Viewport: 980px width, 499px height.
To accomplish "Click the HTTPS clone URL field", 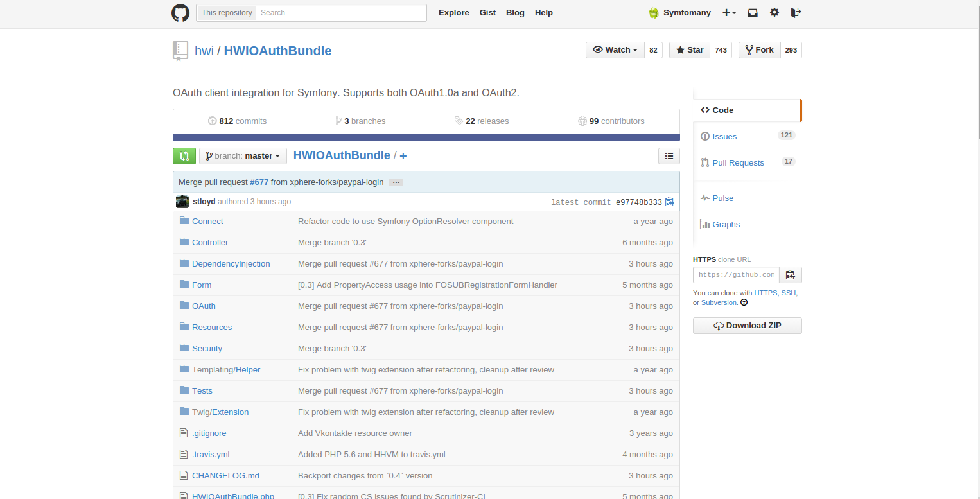I will pos(736,275).
